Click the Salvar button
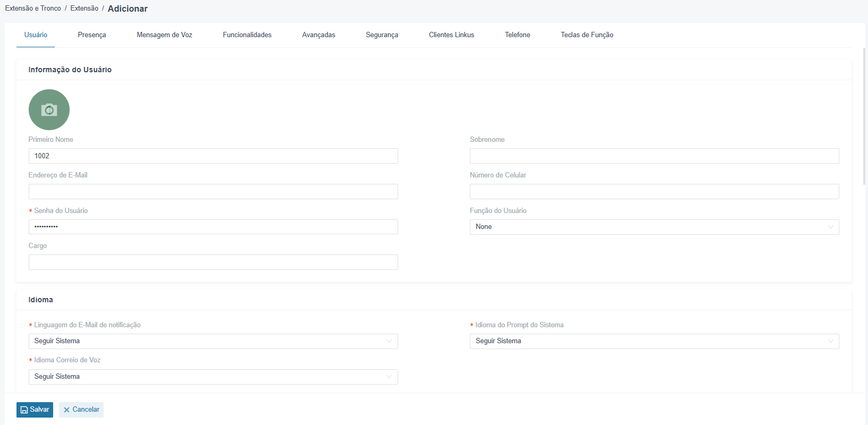 click(35, 410)
